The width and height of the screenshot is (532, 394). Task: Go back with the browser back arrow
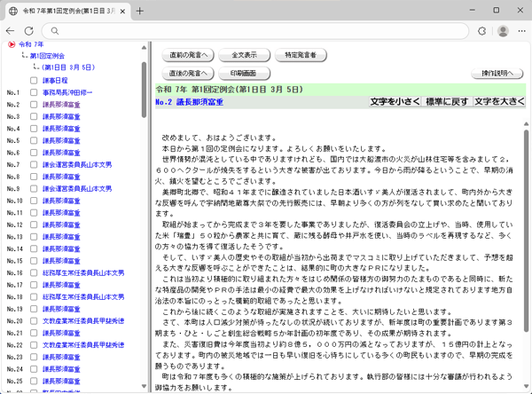coord(10,31)
